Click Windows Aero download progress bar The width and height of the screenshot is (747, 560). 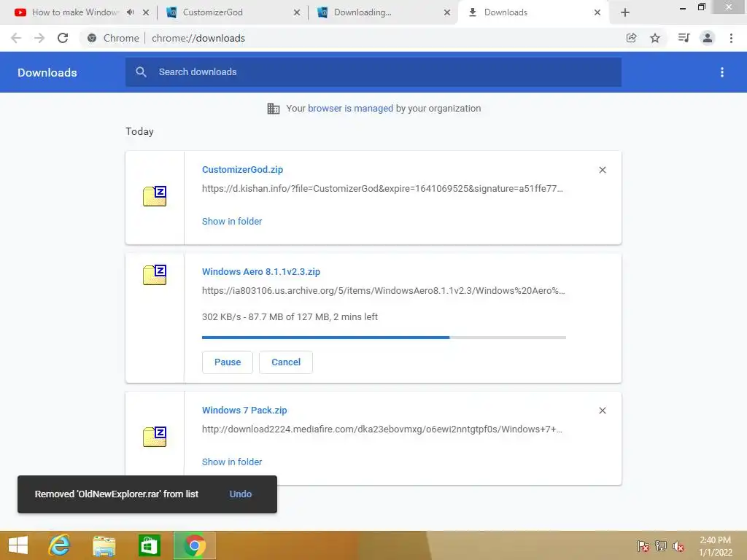click(x=384, y=338)
